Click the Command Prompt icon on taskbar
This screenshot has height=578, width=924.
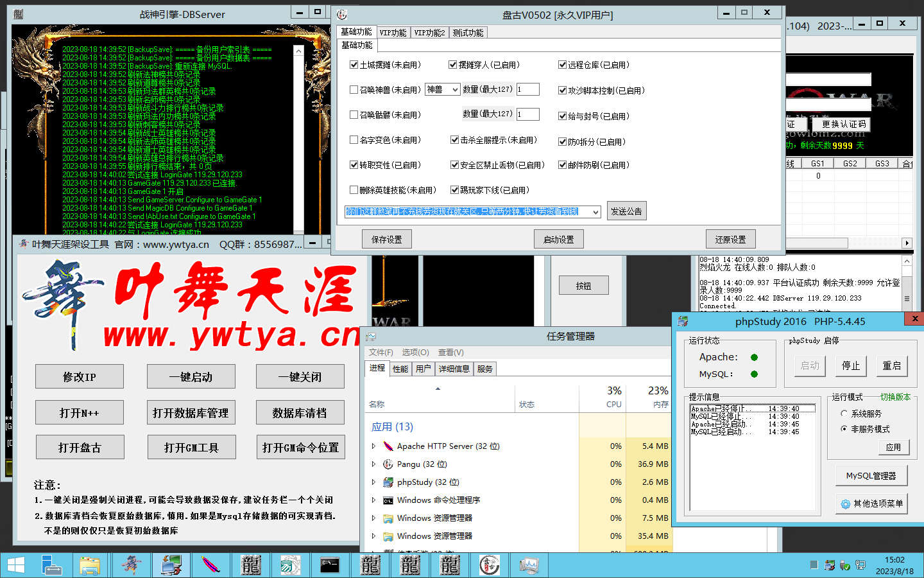click(x=330, y=565)
